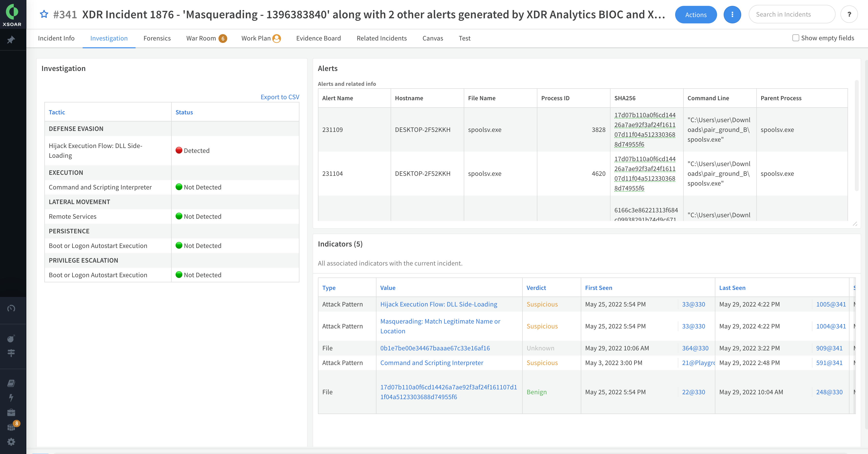Click the star icon to favorite incident #341
This screenshot has width=868, height=454.
coord(44,14)
